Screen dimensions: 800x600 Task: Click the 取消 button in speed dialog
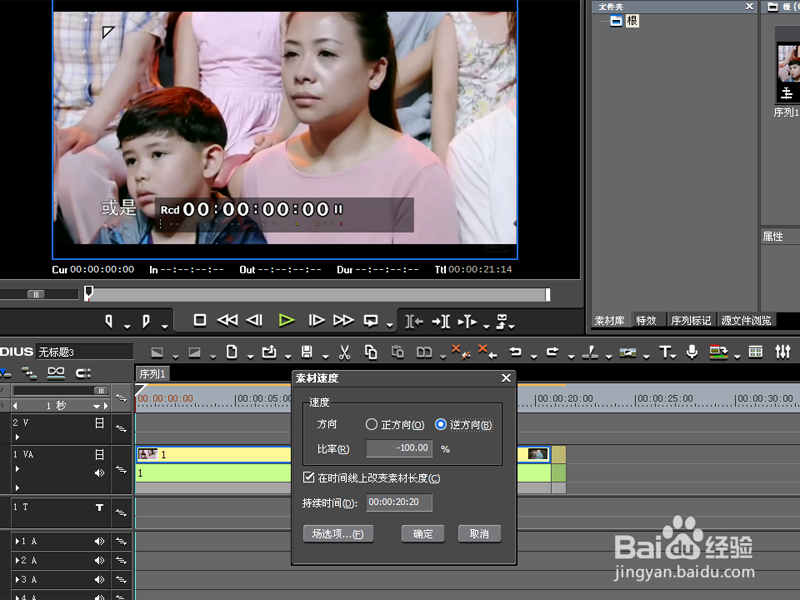click(x=479, y=534)
